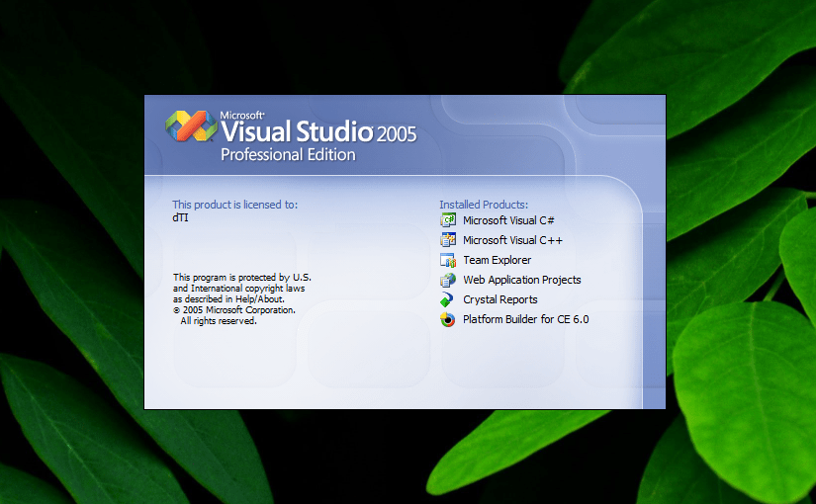Select the 'Crystal Reports' product text
This screenshot has height=504, width=816.
pos(500,299)
